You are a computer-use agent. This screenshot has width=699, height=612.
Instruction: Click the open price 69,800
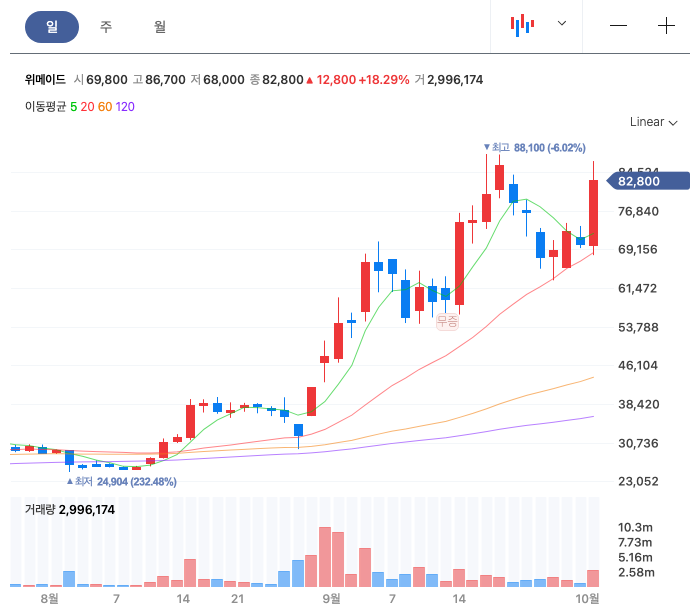(x=107, y=80)
